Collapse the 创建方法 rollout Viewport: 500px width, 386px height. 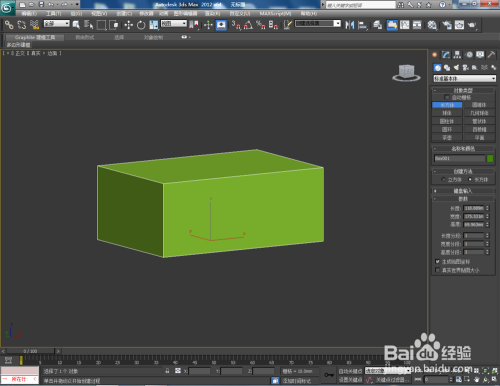coord(463,171)
